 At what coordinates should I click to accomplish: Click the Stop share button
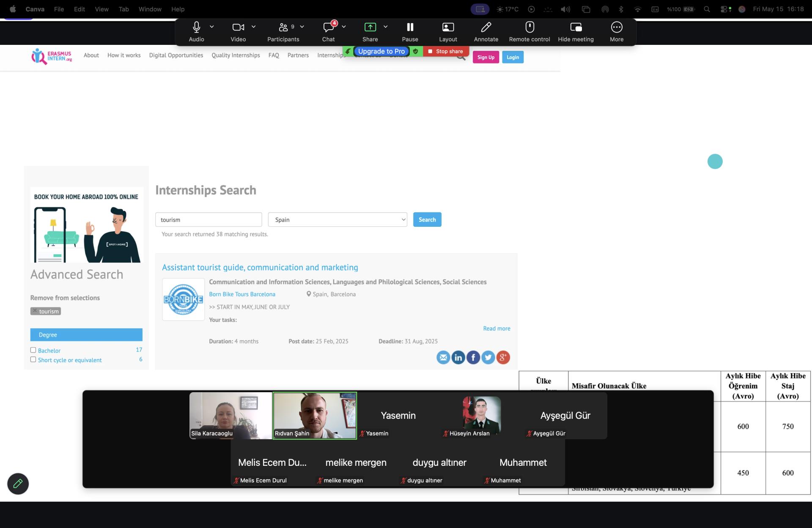pyautogui.click(x=446, y=51)
